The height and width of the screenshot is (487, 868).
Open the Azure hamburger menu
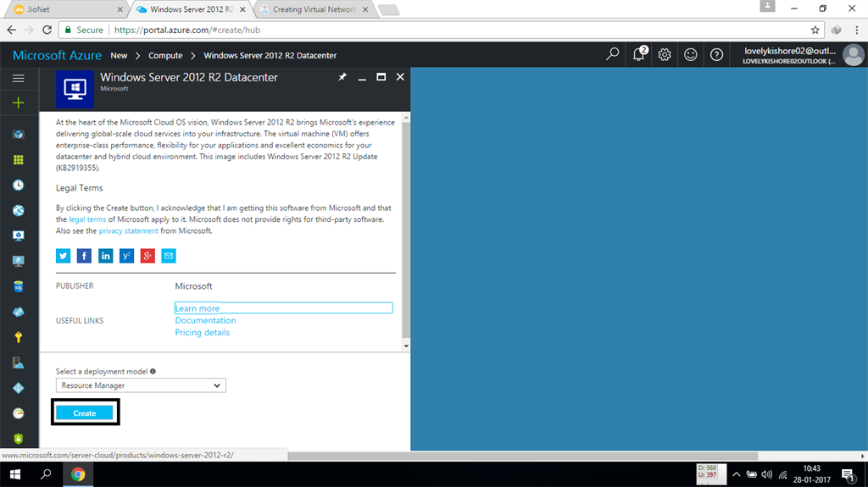click(19, 79)
